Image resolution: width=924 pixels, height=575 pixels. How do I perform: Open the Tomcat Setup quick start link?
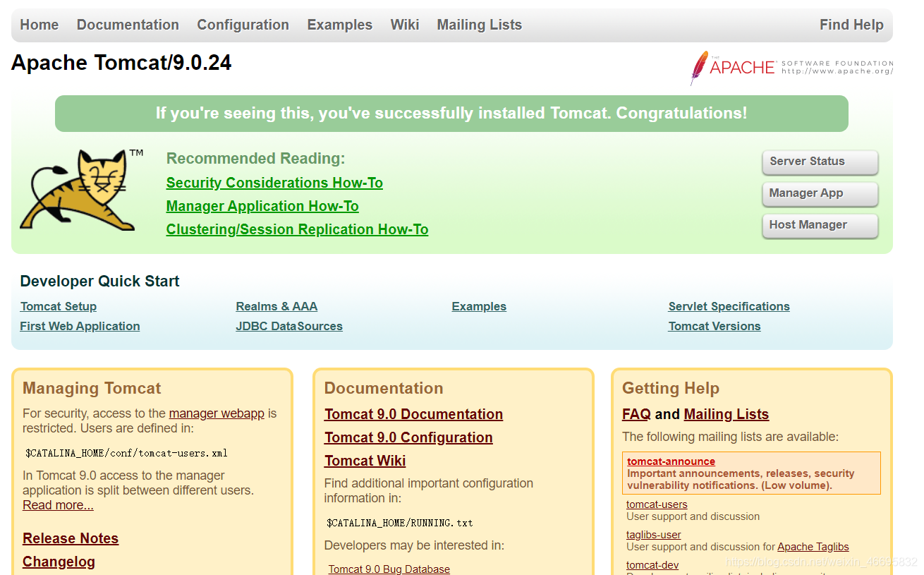(59, 306)
